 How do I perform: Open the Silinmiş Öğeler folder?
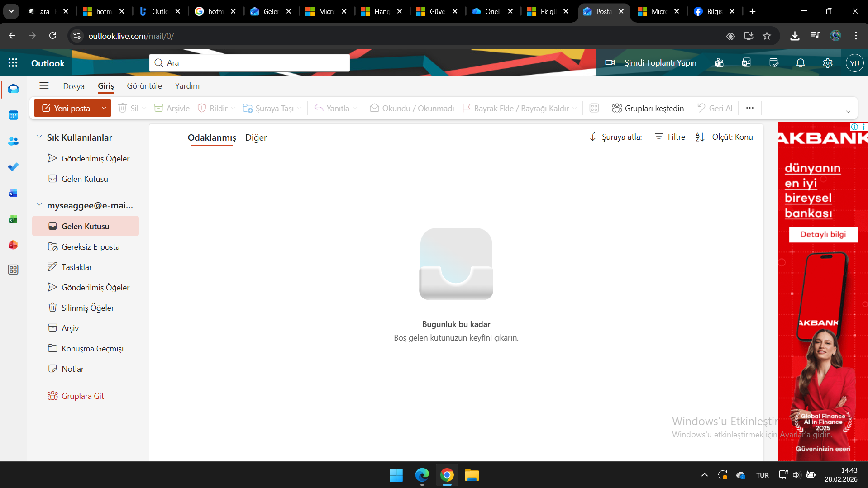pyautogui.click(x=85, y=308)
